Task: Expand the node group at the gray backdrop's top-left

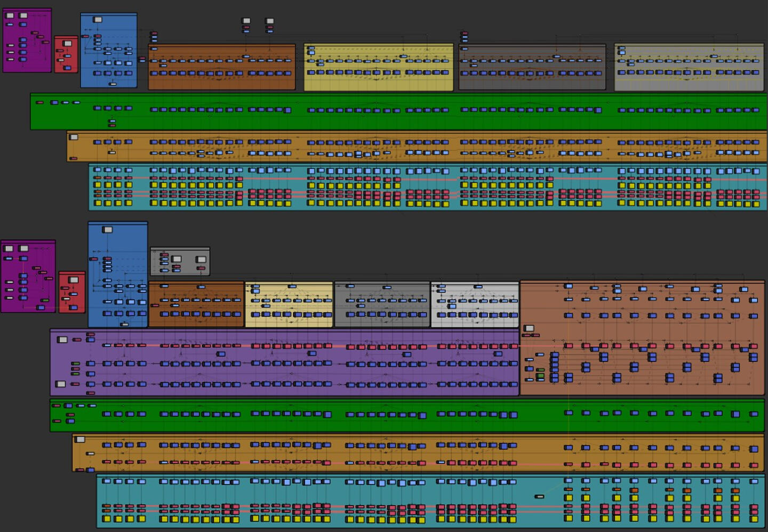Action: (164, 254)
